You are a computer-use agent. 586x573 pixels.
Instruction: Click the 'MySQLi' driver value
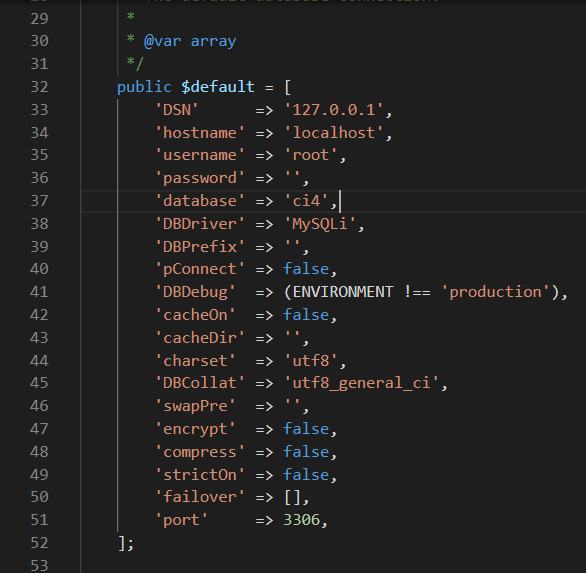[x=320, y=224]
